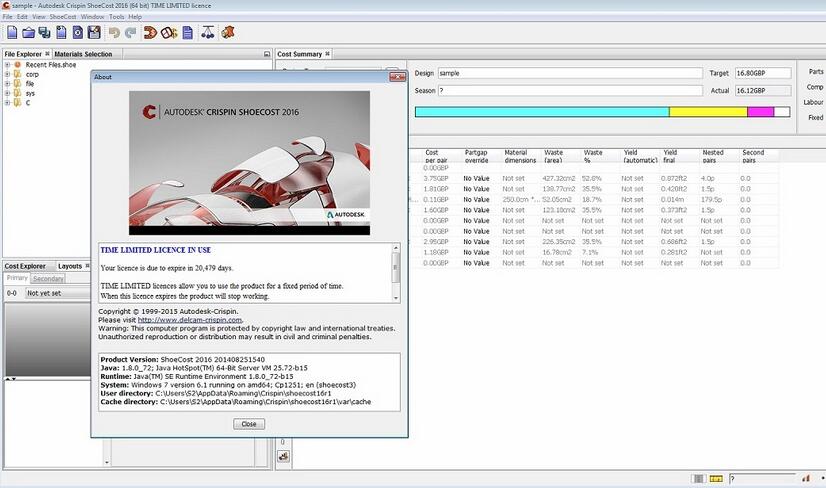Screen dimensions: 826x488
Task: Click the Crispin app icon in title bar
Action: (x=5, y=5)
